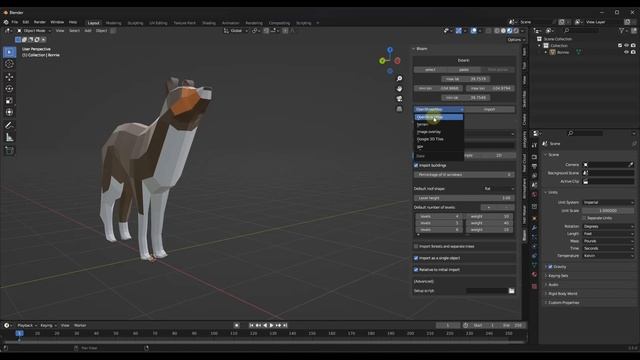Expand the Rigid Body World panel
Viewport: 640px width, 360px height.
coord(562,294)
